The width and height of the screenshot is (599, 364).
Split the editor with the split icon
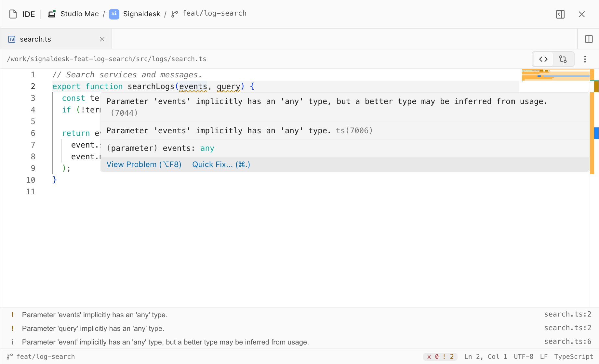coord(589,39)
